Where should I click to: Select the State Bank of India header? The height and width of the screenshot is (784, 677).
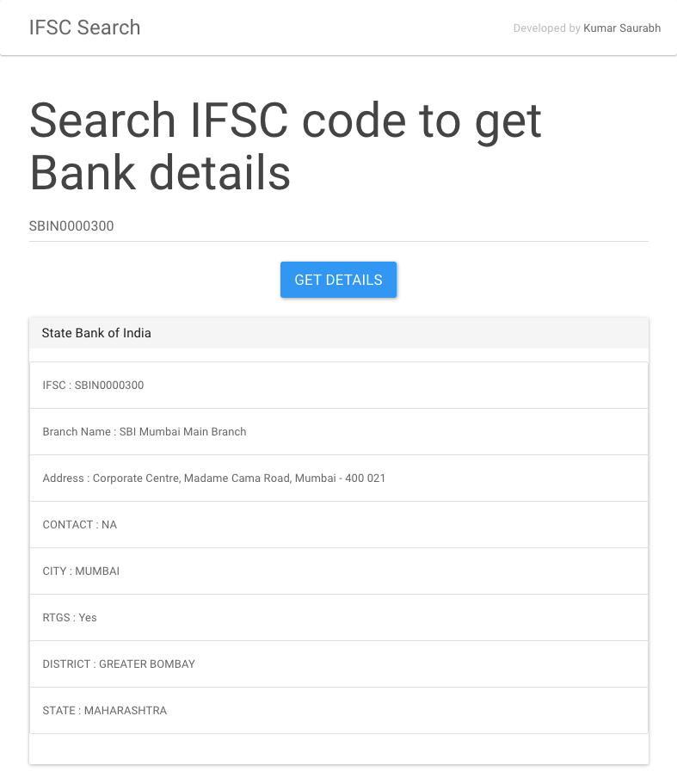coord(339,333)
